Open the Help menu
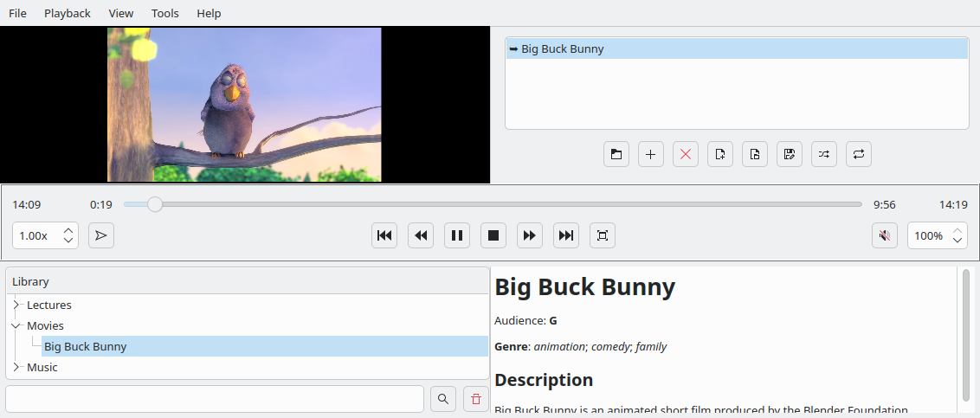Image resolution: width=980 pixels, height=418 pixels. tap(209, 13)
